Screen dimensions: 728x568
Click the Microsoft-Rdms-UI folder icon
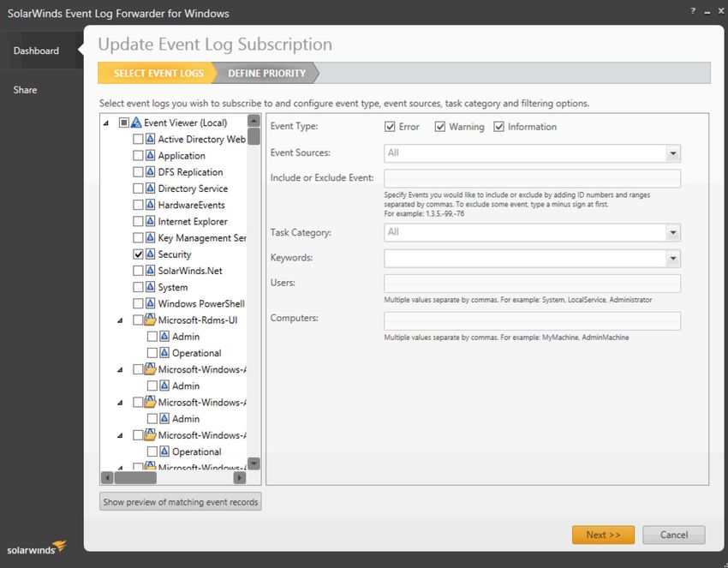pyautogui.click(x=150, y=320)
